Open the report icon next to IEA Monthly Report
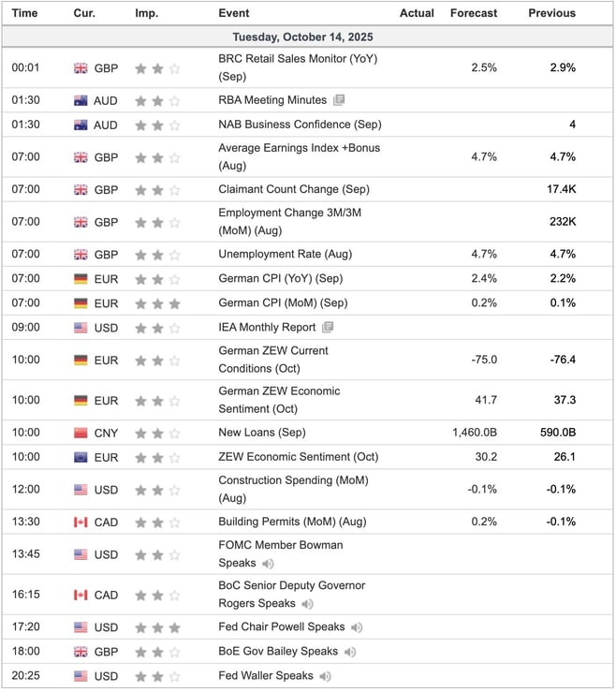Image resolution: width=616 pixels, height=692 pixels. pos(327,328)
